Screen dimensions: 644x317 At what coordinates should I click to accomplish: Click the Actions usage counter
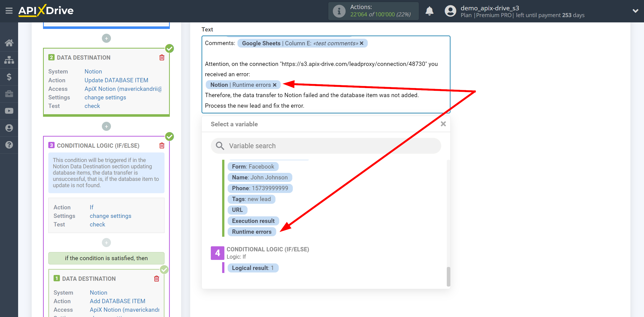[x=373, y=11]
